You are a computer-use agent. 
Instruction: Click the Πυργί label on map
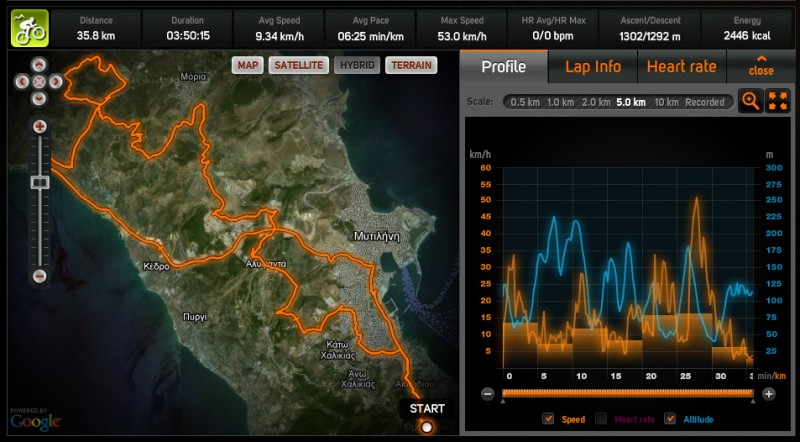tap(195, 317)
